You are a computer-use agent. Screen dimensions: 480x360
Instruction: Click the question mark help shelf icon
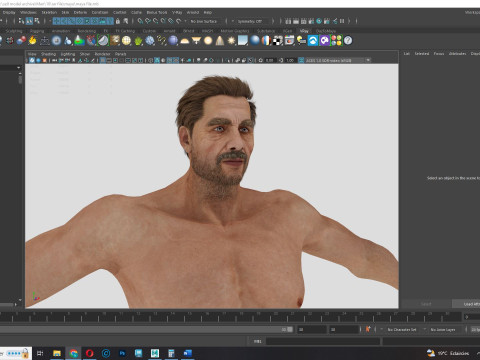tap(348, 41)
